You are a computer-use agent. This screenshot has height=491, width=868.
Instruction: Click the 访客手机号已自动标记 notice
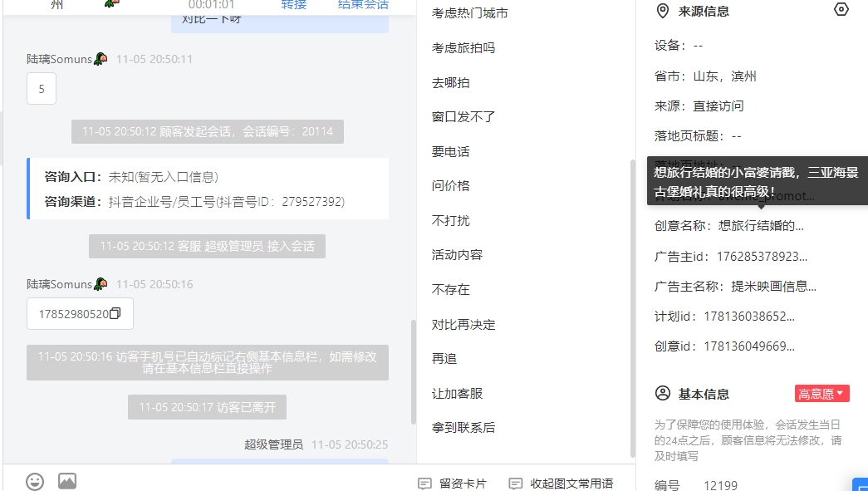point(208,362)
